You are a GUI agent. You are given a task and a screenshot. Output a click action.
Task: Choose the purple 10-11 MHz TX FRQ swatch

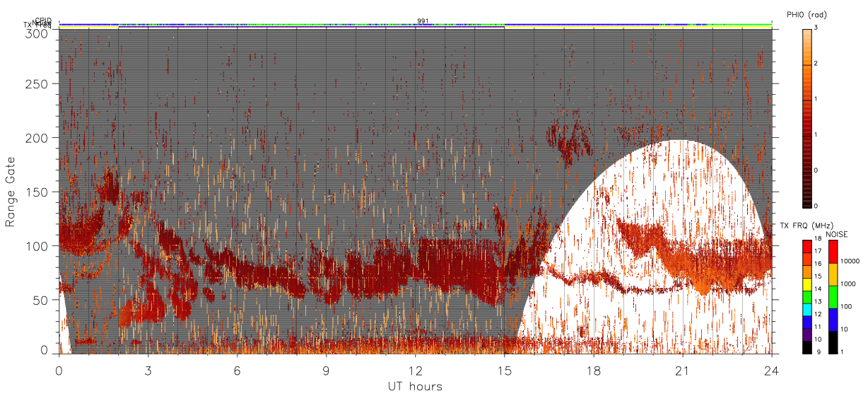pos(807,335)
